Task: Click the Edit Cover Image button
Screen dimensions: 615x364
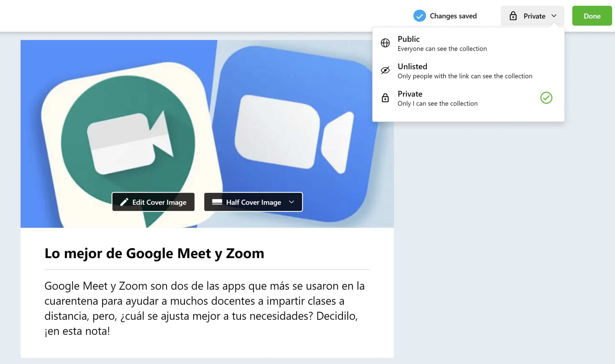Action: point(153,202)
